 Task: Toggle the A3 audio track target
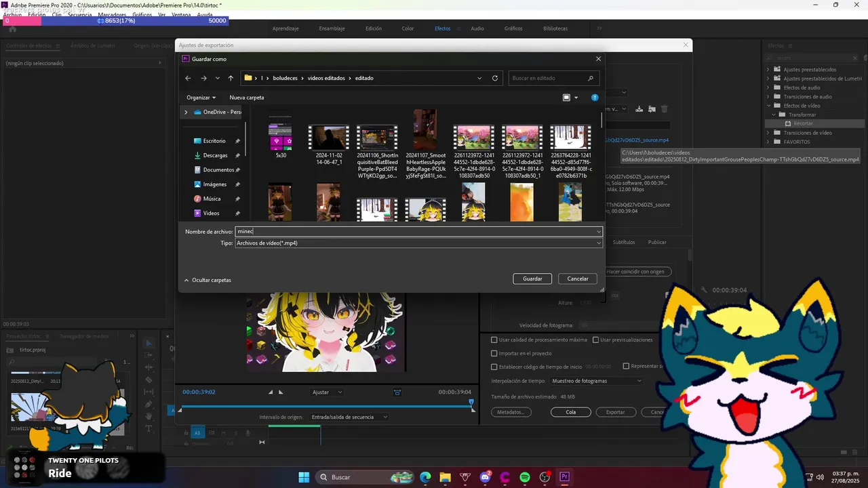click(x=197, y=432)
